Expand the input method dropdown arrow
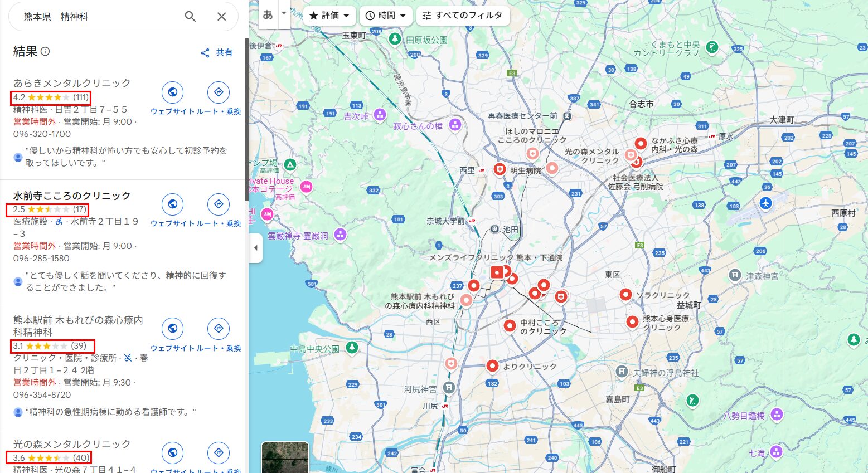The height and width of the screenshot is (473, 868). pyautogui.click(x=284, y=13)
